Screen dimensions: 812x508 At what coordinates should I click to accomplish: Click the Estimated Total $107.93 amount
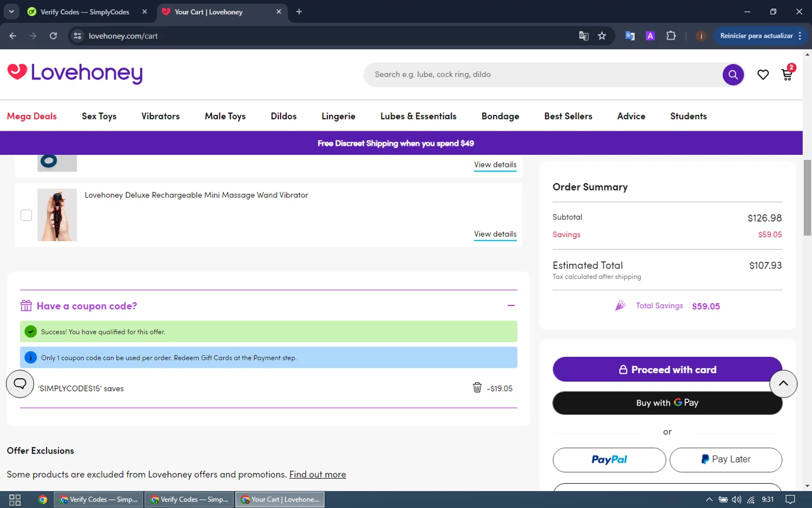(x=765, y=265)
